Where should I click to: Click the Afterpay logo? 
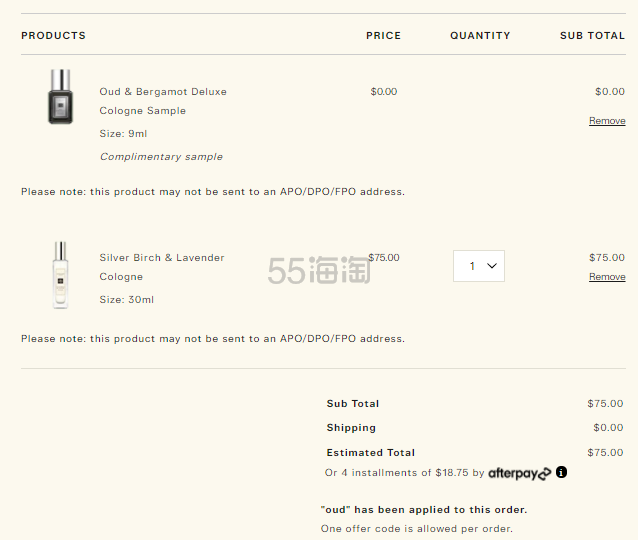click(x=520, y=473)
